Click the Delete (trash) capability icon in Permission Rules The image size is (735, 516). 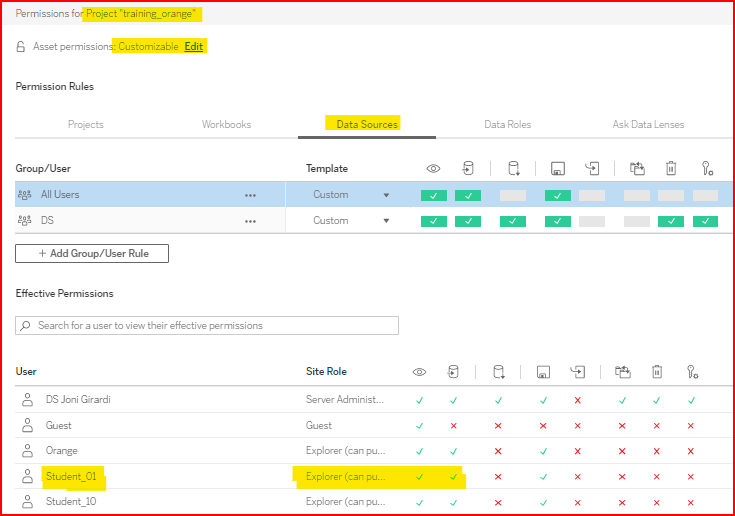tap(671, 169)
